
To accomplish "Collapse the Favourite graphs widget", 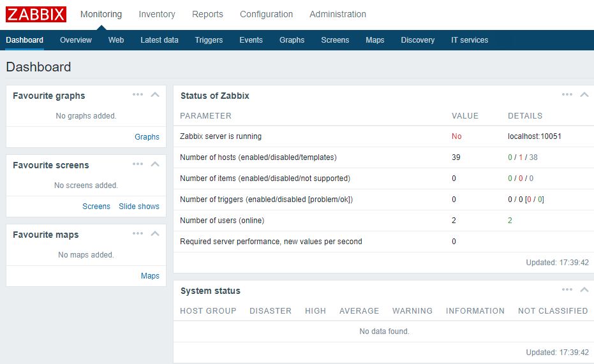I will [155, 94].
